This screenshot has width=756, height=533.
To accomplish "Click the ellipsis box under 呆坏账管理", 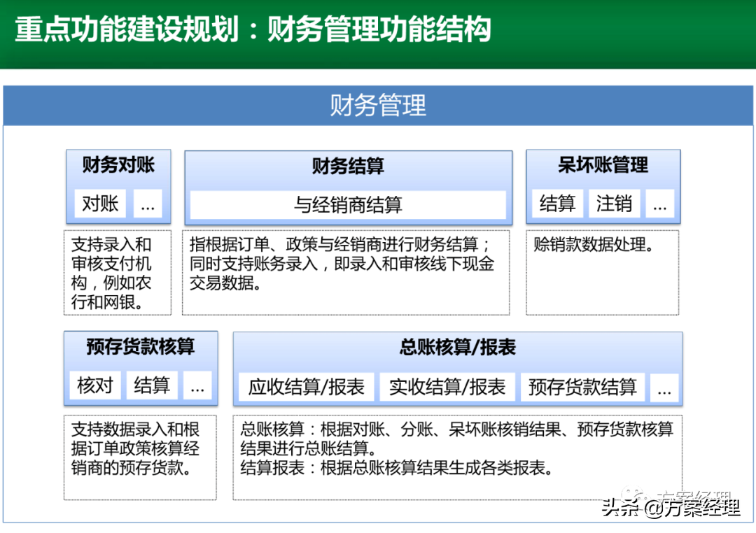I will pos(660,204).
